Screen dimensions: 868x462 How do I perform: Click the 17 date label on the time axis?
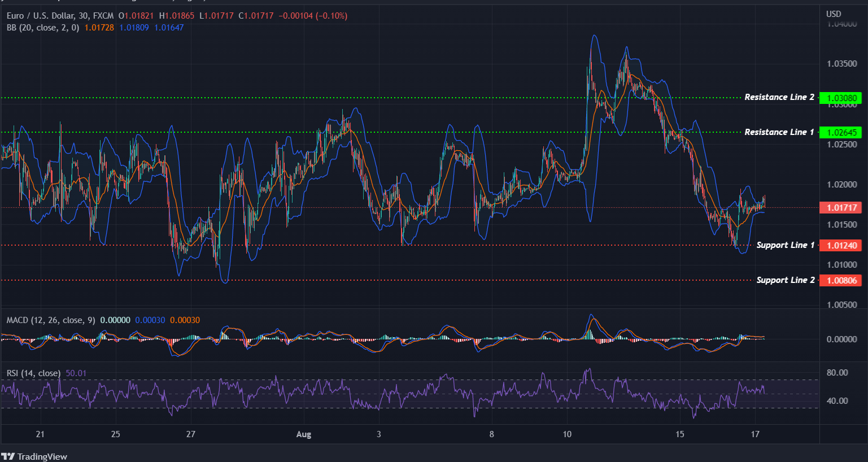click(x=756, y=434)
